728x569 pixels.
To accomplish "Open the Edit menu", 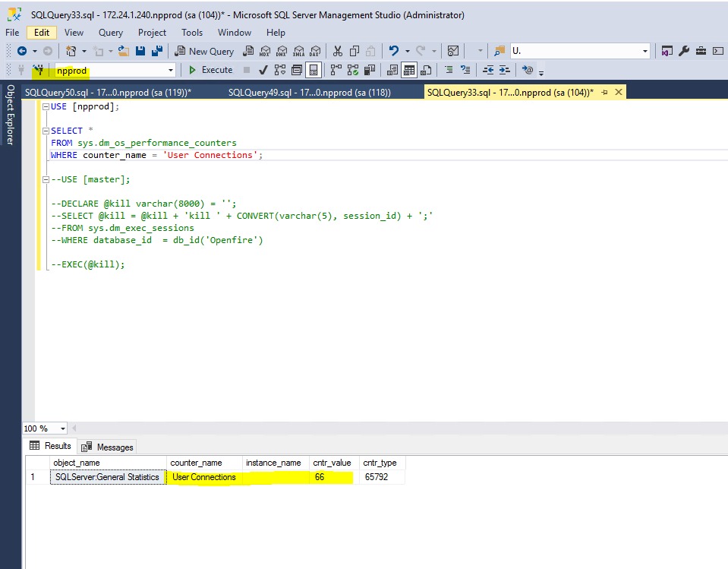I will (41, 33).
